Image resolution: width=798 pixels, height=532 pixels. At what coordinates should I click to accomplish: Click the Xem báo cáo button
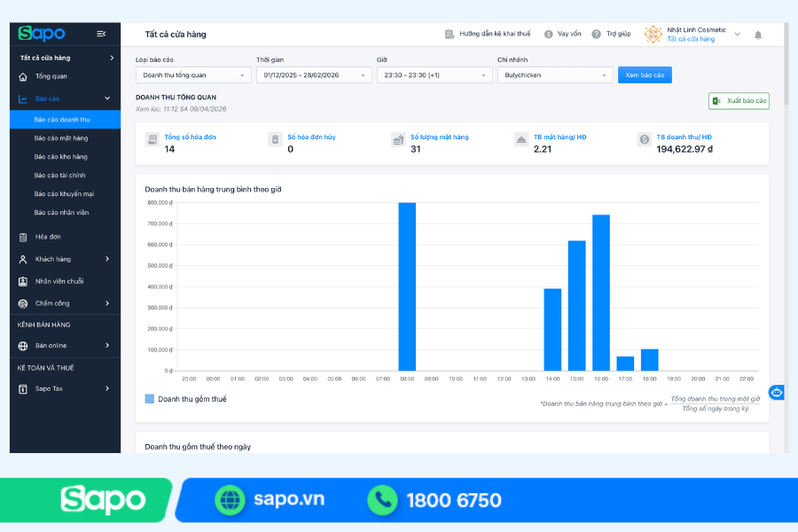tap(645, 75)
